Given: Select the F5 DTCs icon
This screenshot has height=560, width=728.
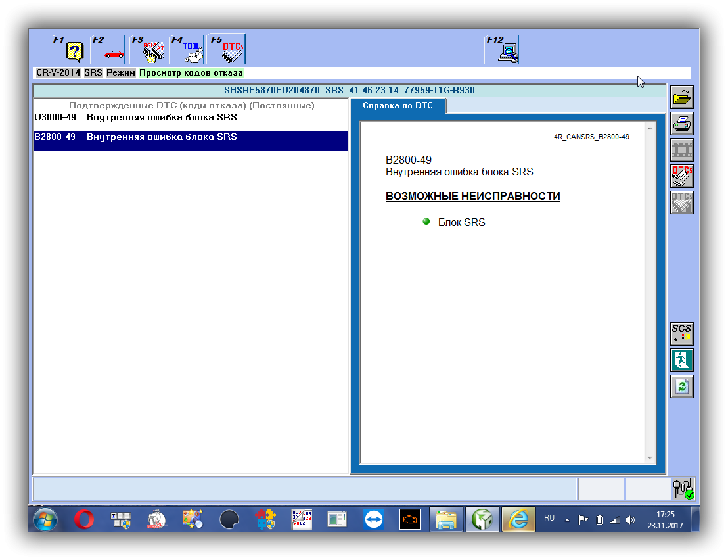Looking at the screenshot, I should (227, 49).
